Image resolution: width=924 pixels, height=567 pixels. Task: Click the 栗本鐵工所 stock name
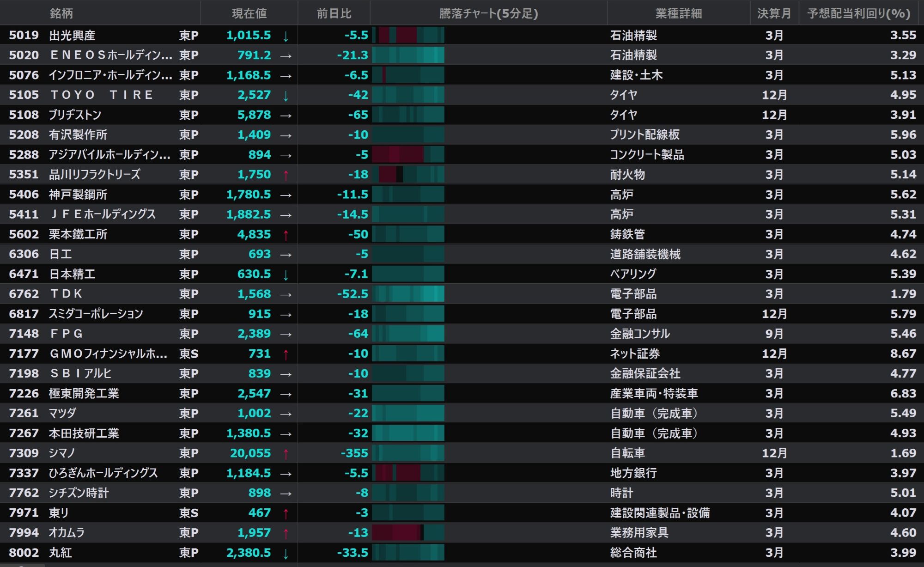[78, 234]
